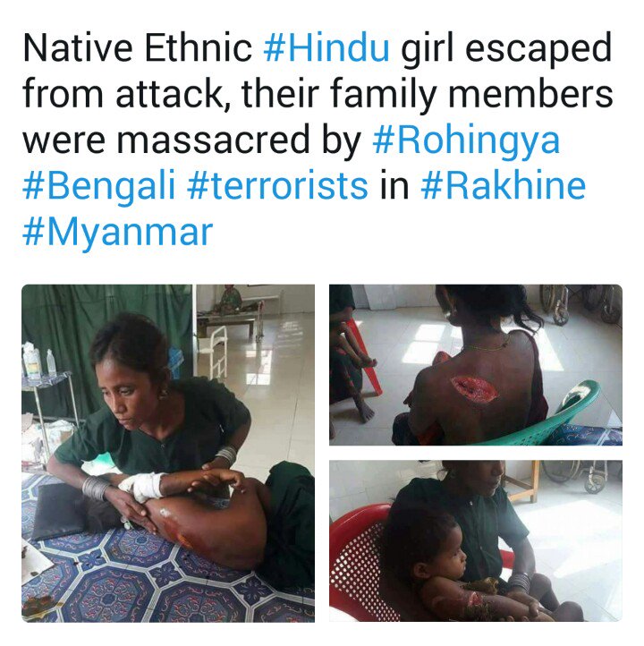Click the word "their" in tweet text
This screenshot has width=644, height=646.
(x=280, y=94)
